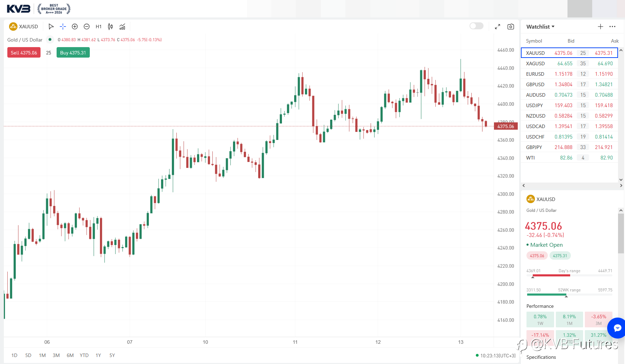Expand chart to fullscreen
Image resolution: width=625 pixels, height=364 pixels.
(497, 27)
